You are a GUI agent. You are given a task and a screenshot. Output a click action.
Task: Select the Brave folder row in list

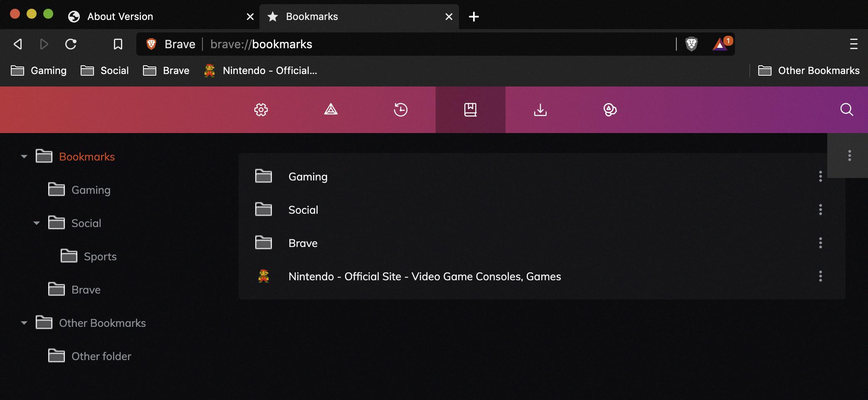542,243
